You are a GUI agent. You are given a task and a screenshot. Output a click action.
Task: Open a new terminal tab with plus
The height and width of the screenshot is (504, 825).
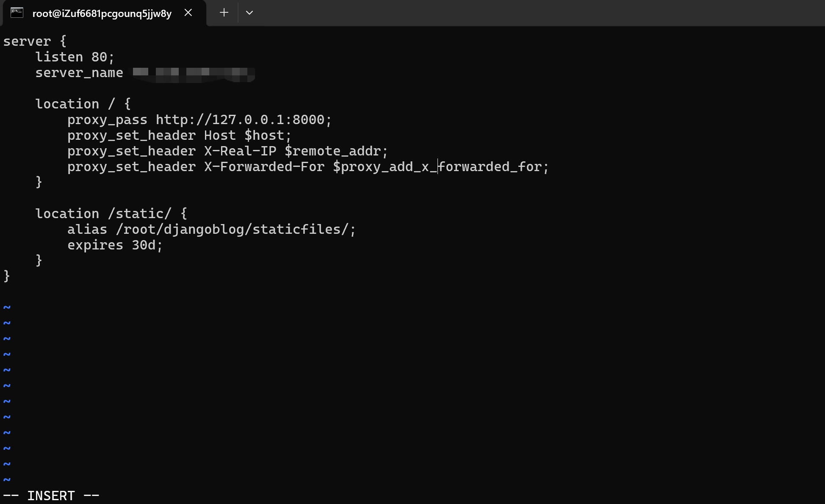coord(224,13)
